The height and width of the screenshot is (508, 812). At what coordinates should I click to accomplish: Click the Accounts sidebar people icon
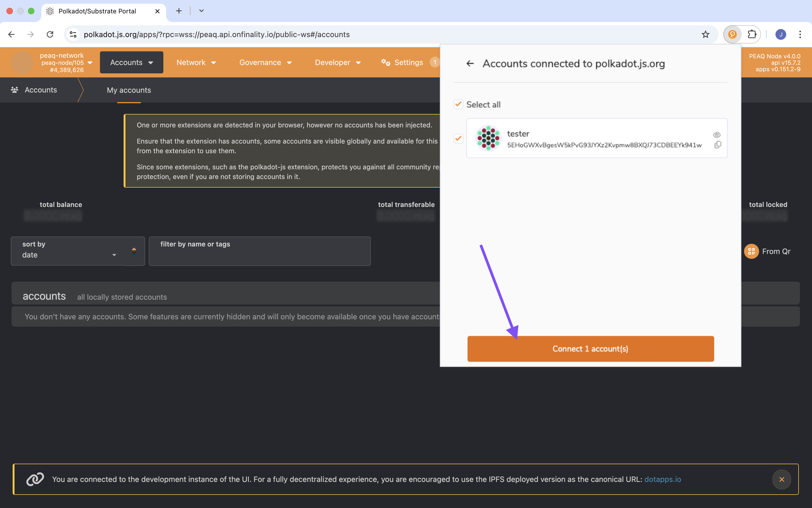15,90
